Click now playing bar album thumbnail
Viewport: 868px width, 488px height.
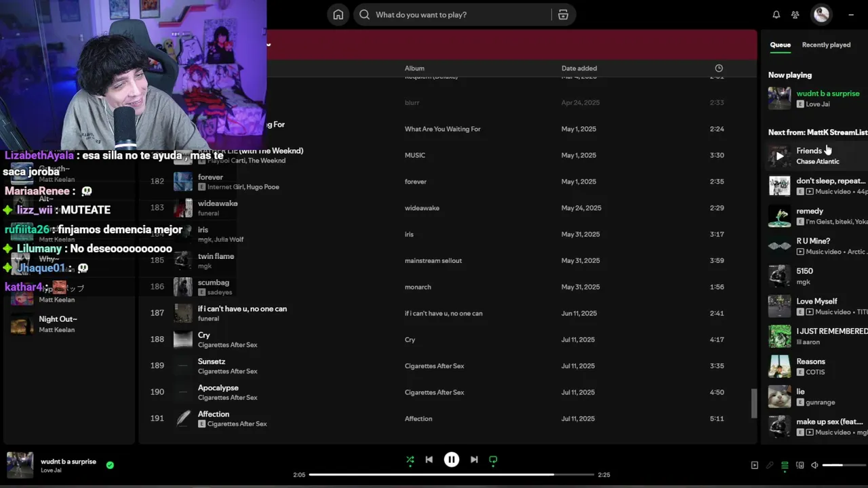(x=20, y=465)
